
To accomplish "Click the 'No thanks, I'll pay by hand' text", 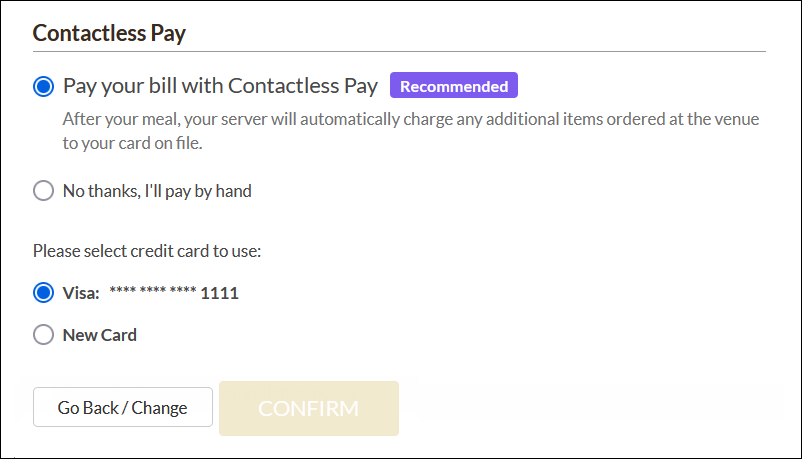I will (157, 191).
